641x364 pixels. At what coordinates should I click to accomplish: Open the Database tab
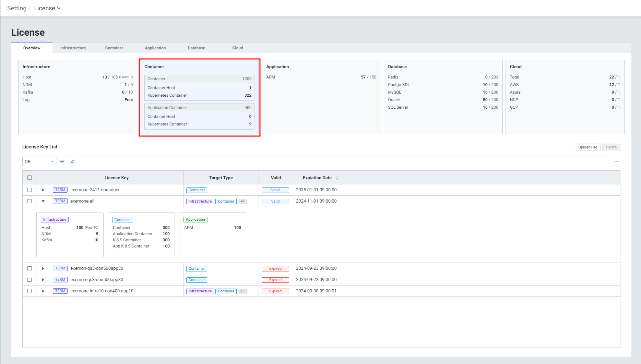pyautogui.click(x=197, y=48)
